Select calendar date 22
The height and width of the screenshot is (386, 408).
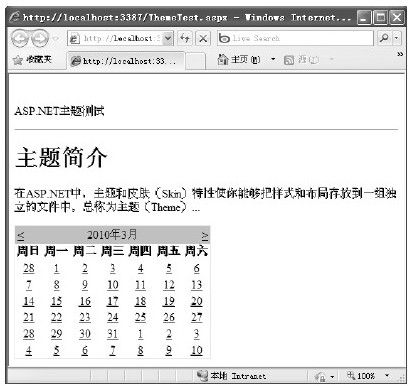tap(56, 318)
